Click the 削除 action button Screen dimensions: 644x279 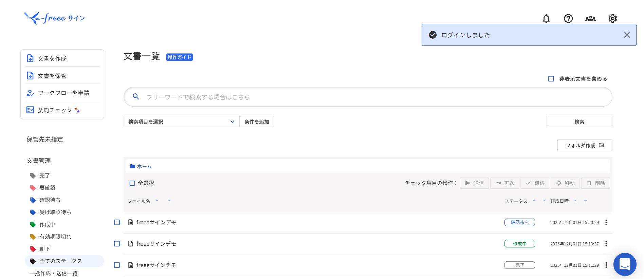[x=595, y=183]
